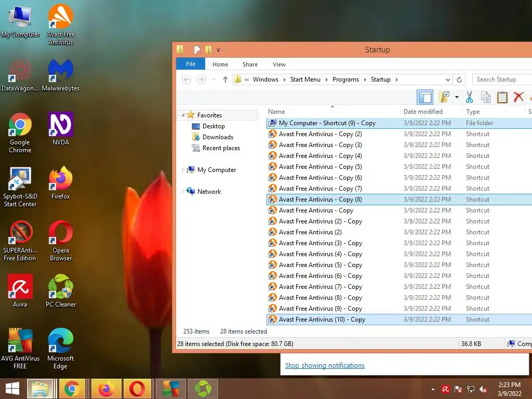This screenshot has width=532, height=399.
Task: Expand My Computer in navigation pane
Action: 183,170
